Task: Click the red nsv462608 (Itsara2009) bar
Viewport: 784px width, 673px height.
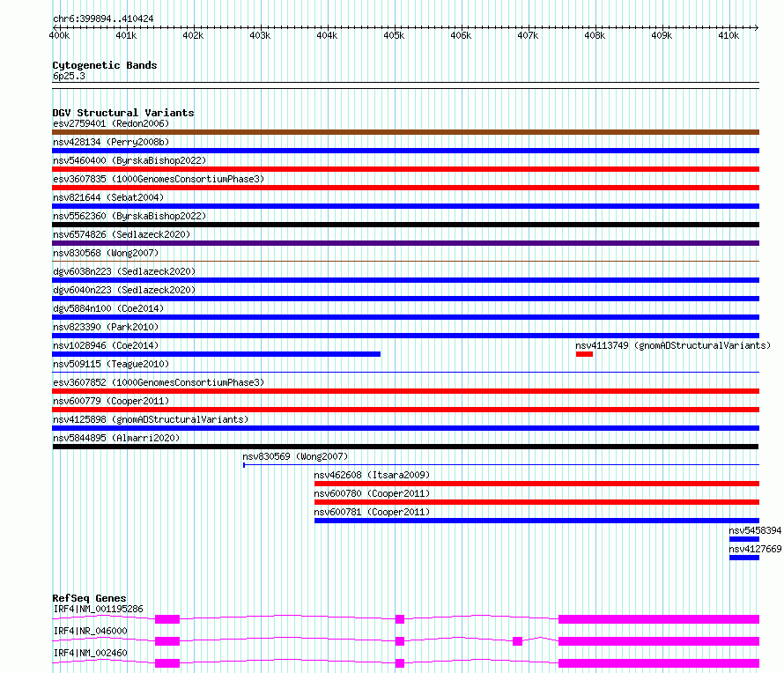Action: [x=536, y=484]
